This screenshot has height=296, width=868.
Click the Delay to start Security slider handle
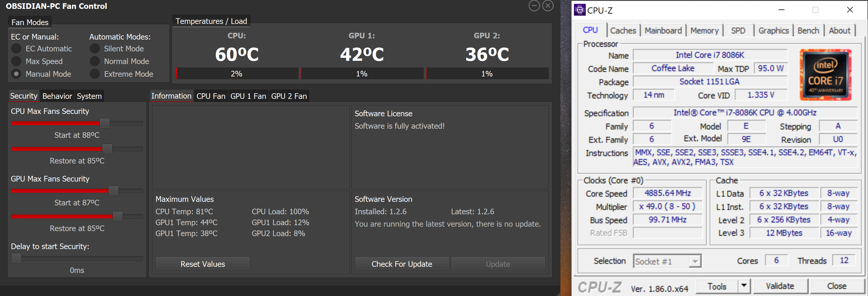tap(16, 258)
